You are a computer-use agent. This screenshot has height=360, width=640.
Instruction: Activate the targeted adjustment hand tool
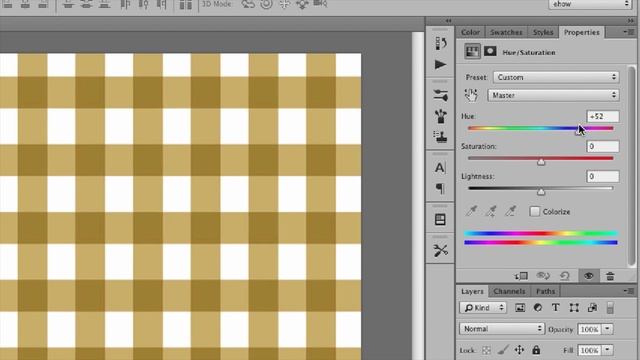[471, 96]
